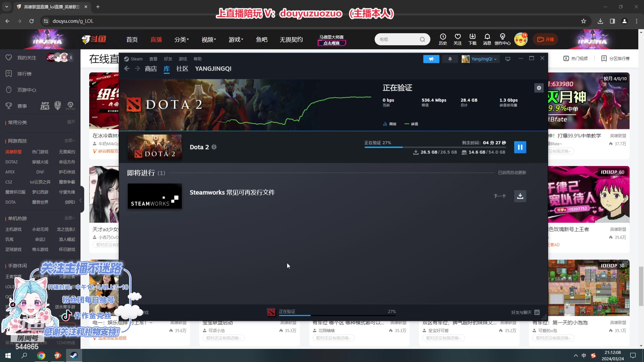Toggle 磁盘 disk graph legend
644x362 pixels.
pos(411,124)
